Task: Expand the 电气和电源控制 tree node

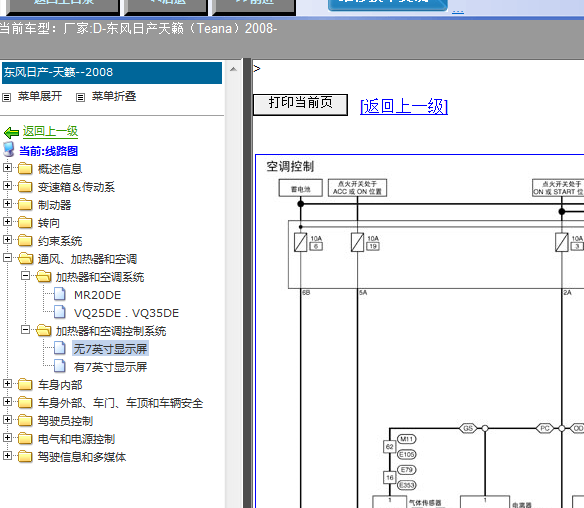Action: 7,437
